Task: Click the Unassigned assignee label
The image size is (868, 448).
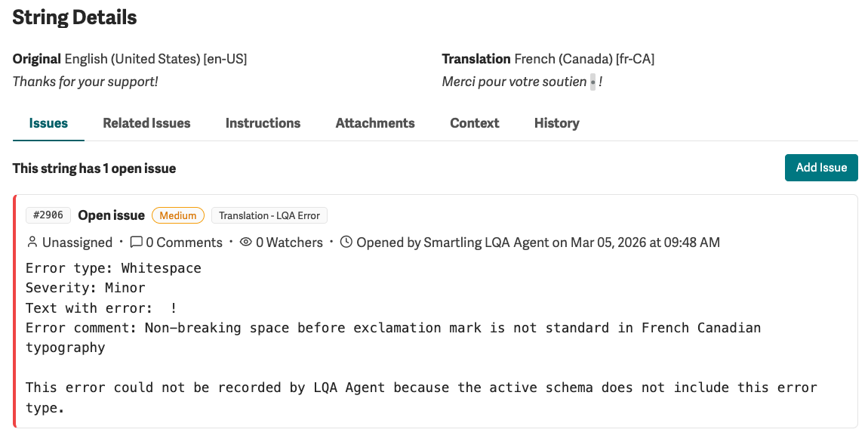Action: tap(78, 242)
